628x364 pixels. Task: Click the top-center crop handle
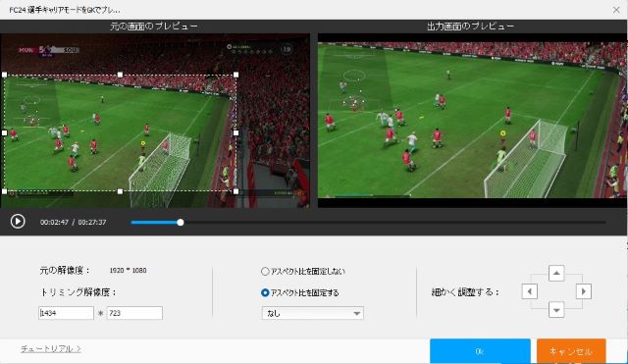(120, 75)
